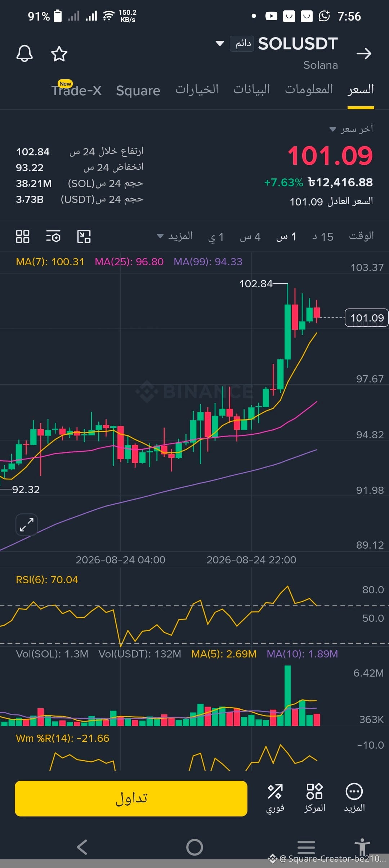Tap the ৳12,416.88 converted price
This screenshot has width=389, height=868.
[x=340, y=182]
